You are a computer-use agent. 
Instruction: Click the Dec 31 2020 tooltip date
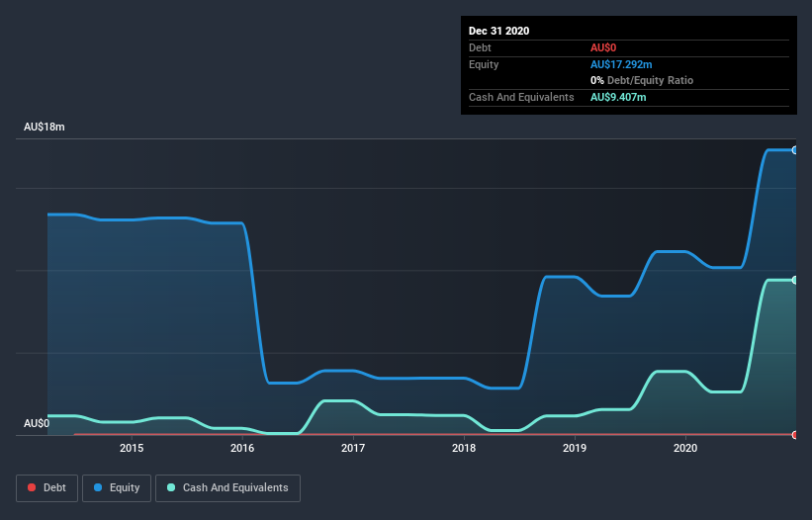coord(498,31)
